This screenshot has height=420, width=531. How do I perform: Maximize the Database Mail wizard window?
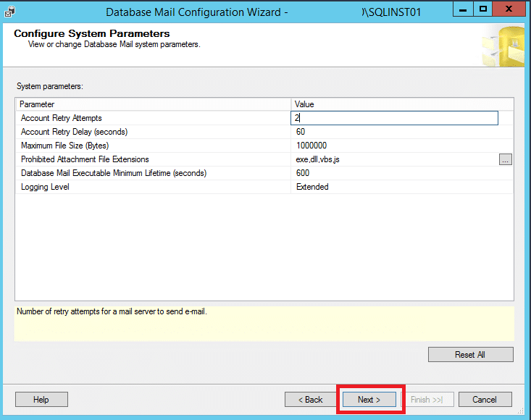pos(483,9)
